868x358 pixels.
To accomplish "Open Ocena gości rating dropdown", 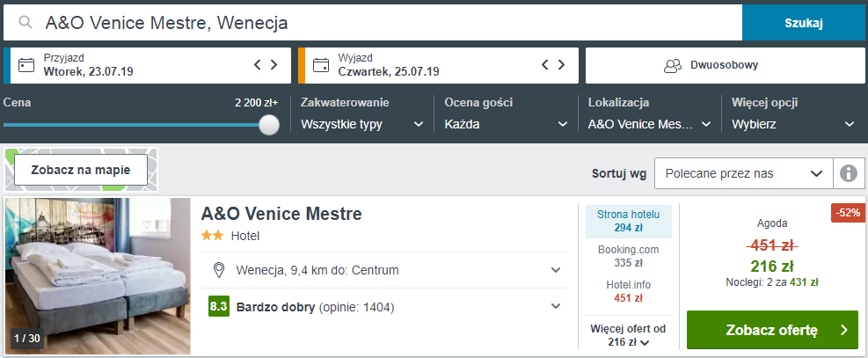I will (507, 124).
